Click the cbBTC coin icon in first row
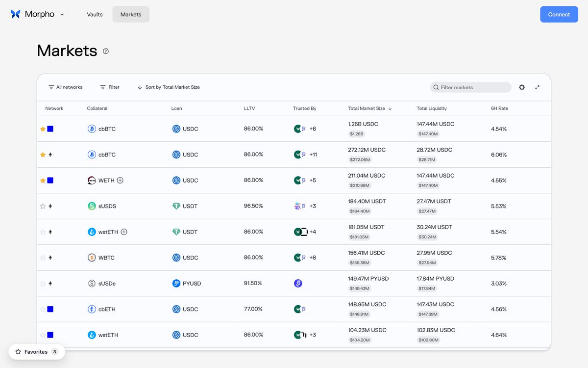Screen dimensions: 588x368 (x=92, y=129)
